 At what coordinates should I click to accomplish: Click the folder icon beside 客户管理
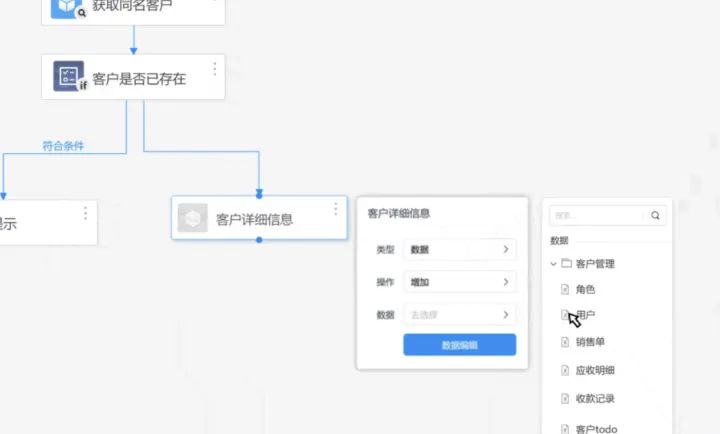[x=566, y=264]
